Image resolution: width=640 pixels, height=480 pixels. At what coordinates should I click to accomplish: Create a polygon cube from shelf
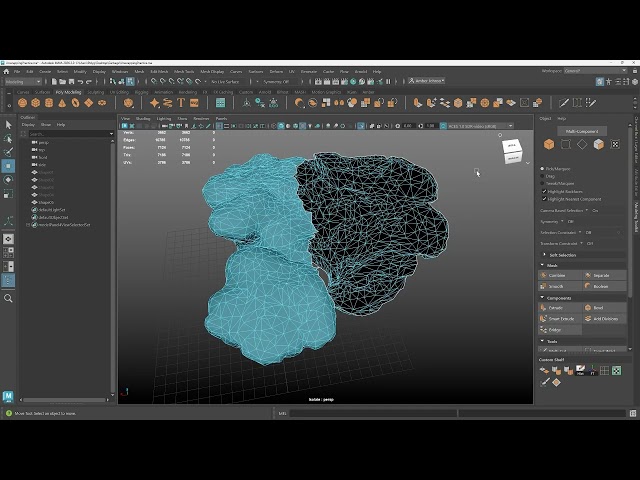36,103
